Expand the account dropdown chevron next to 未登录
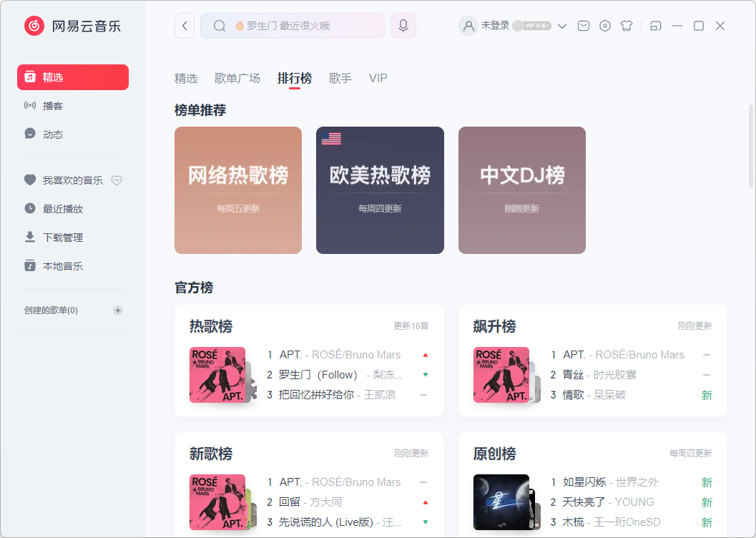 [x=562, y=25]
